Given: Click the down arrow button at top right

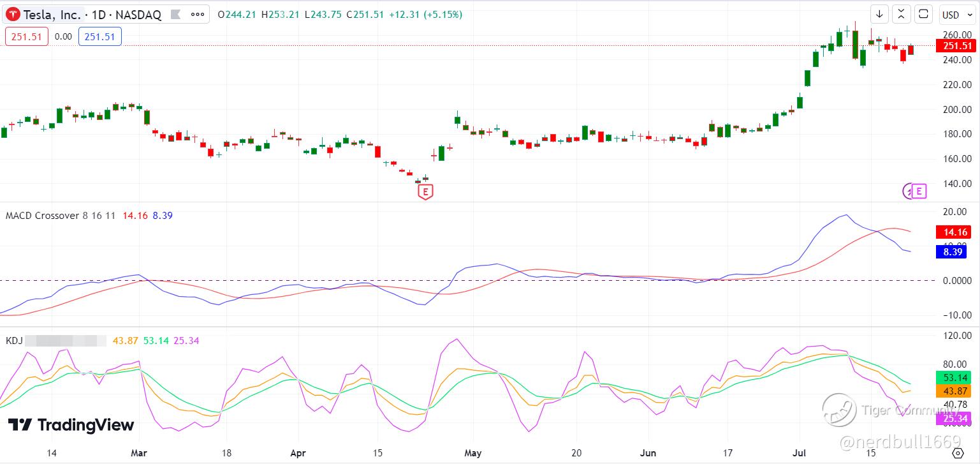Looking at the screenshot, I should click(x=880, y=14).
